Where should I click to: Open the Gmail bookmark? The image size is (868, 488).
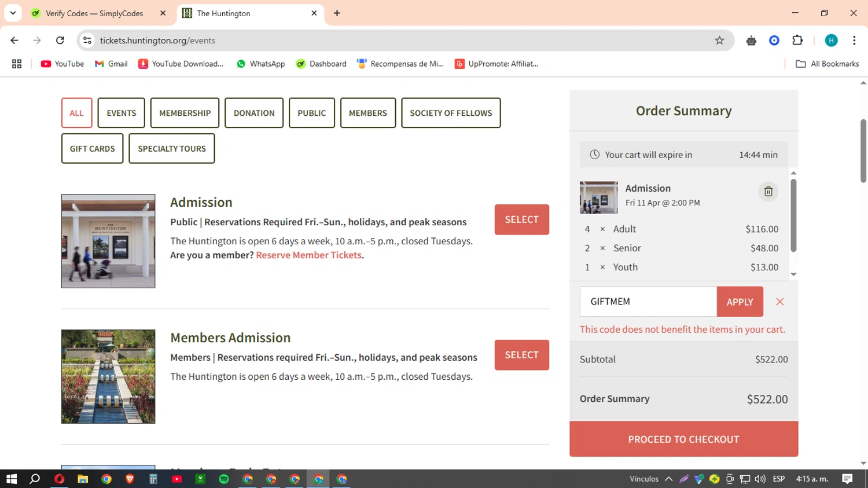pyautogui.click(x=111, y=64)
